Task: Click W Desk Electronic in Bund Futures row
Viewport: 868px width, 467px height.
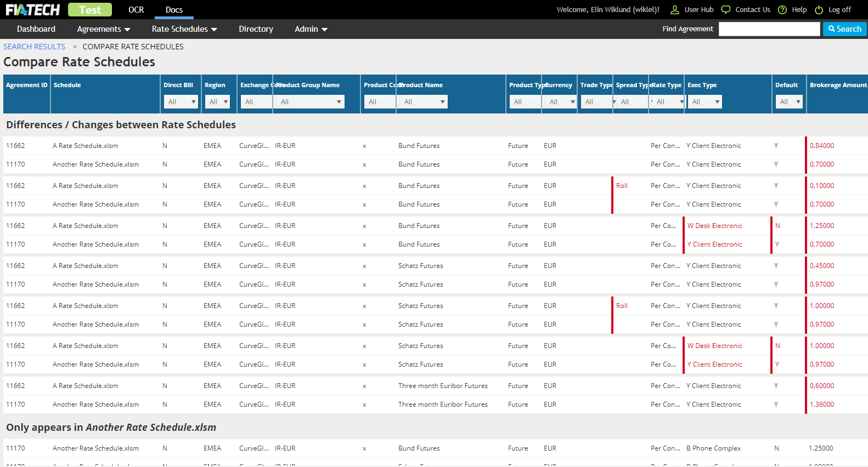Action: [714, 226]
